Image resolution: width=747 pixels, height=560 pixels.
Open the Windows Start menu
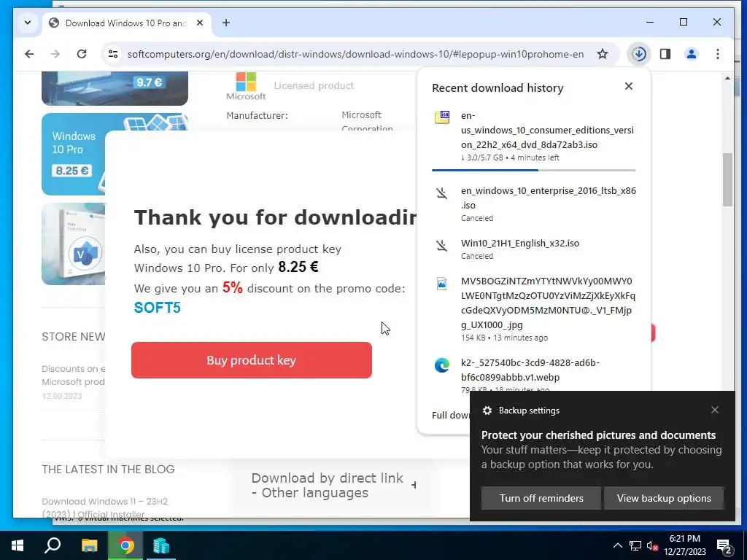[x=18, y=545]
